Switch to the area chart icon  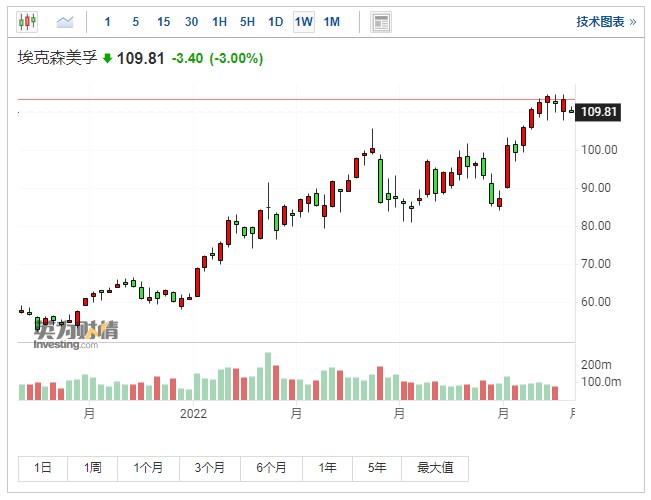click(65, 21)
